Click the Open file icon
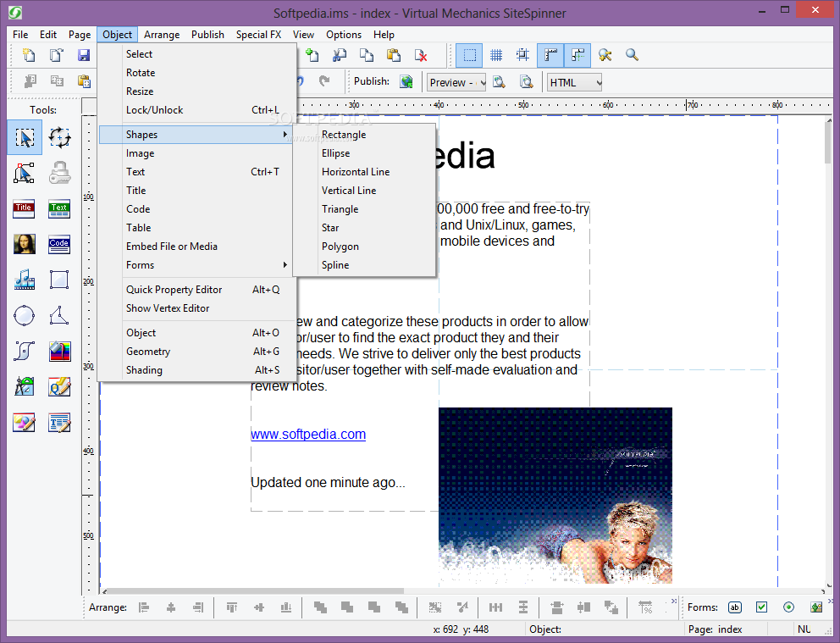Image resolution: width=840 pixels, height=643 pixels. click(56, 55)
